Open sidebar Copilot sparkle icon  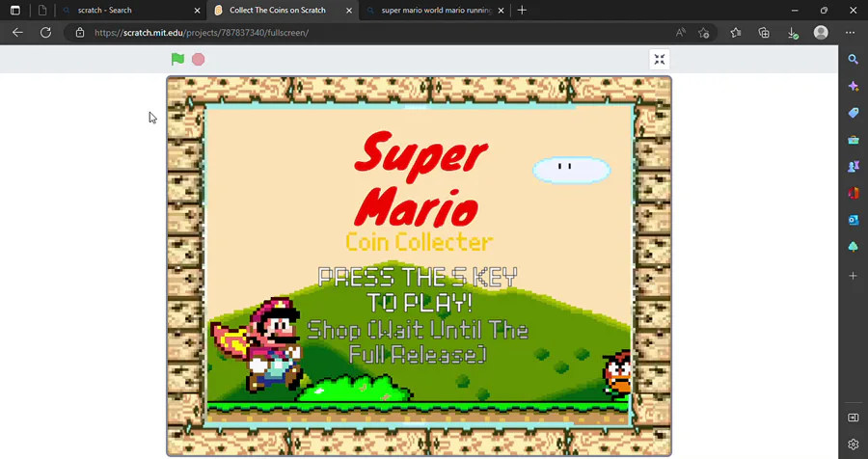click(x=854, y=87)
